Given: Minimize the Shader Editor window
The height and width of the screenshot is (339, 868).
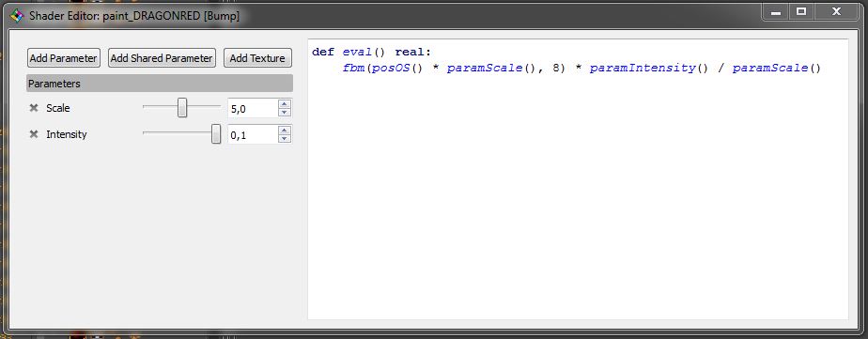Looking at the screenshot, I should 776,11.
